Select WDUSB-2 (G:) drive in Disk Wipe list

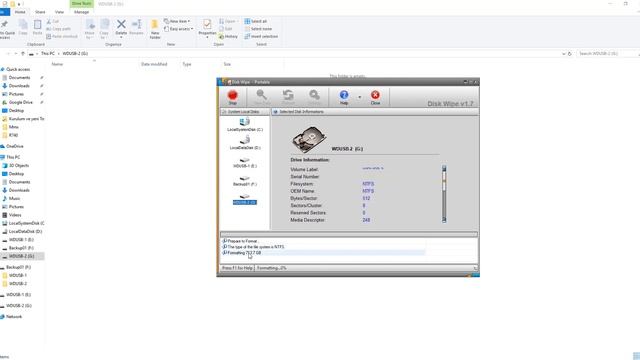(x=245, y=200)
